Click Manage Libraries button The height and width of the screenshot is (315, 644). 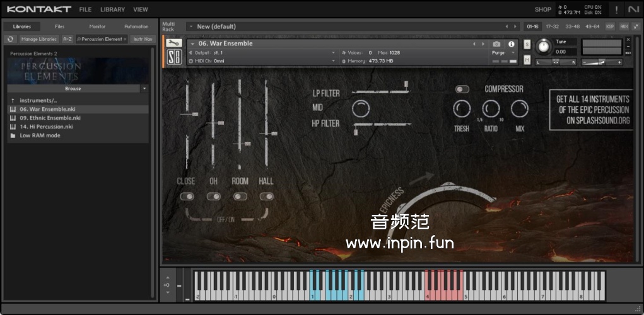pos(39,39)
